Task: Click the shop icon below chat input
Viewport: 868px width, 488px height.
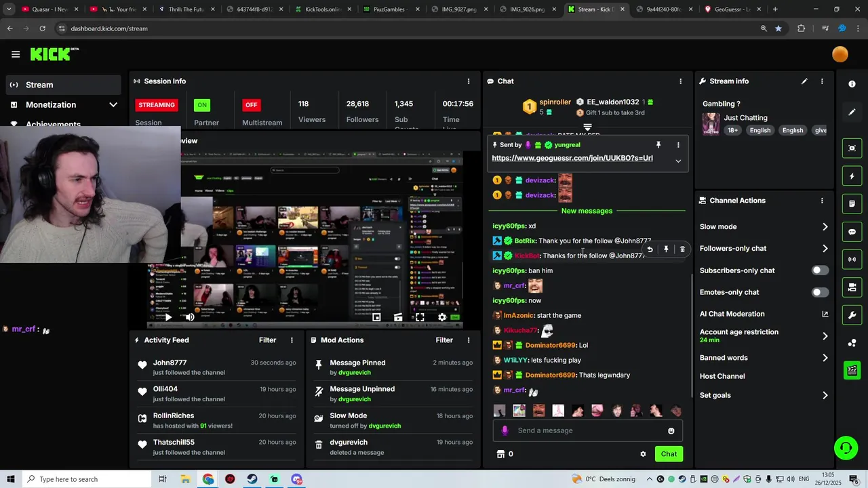Action: coord(500,454)
